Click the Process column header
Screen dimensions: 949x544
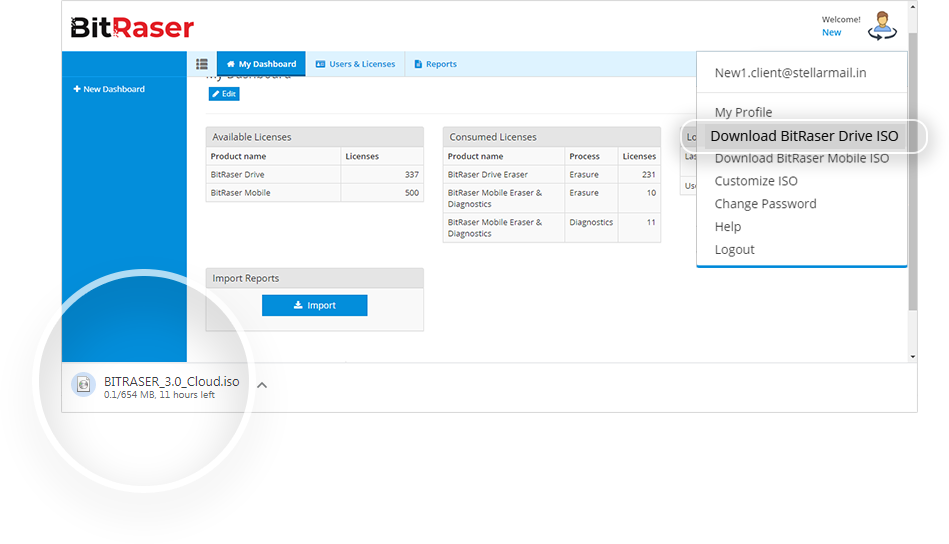coord(585,156)
